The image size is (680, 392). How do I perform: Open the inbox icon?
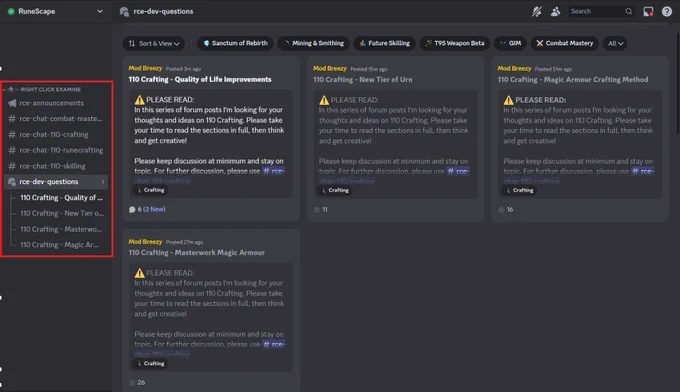tap(648, 11)
